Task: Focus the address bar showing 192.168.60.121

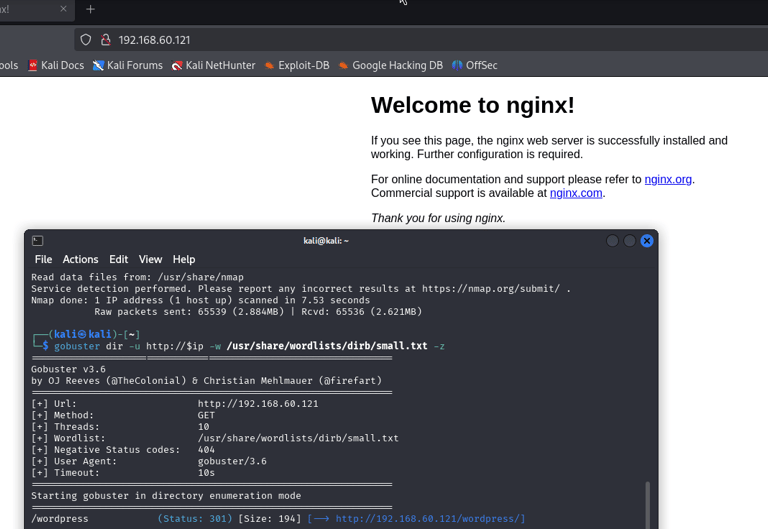Action: pos(421,40)
